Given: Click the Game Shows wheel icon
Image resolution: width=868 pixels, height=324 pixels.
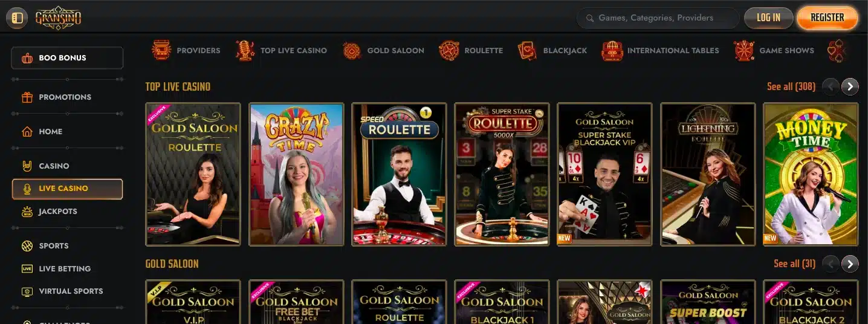Looking at the screenshot, I should tap(744, 50).
